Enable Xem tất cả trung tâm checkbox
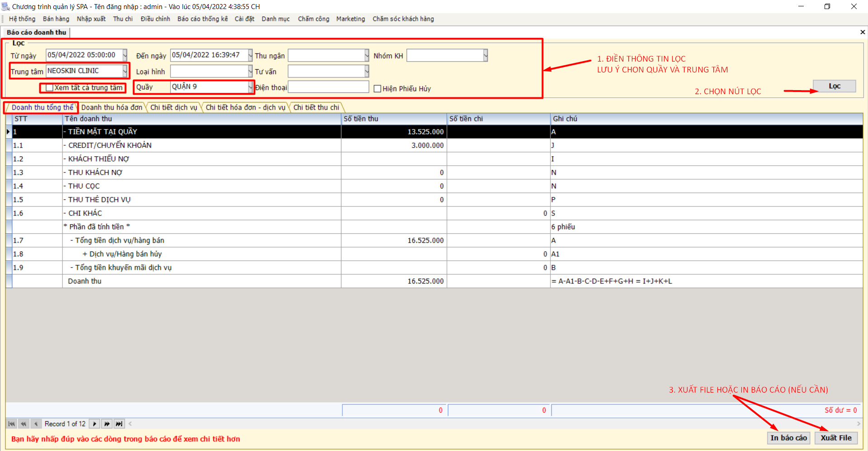This screenshot has width=868, height=451. (x=50, y=88)
